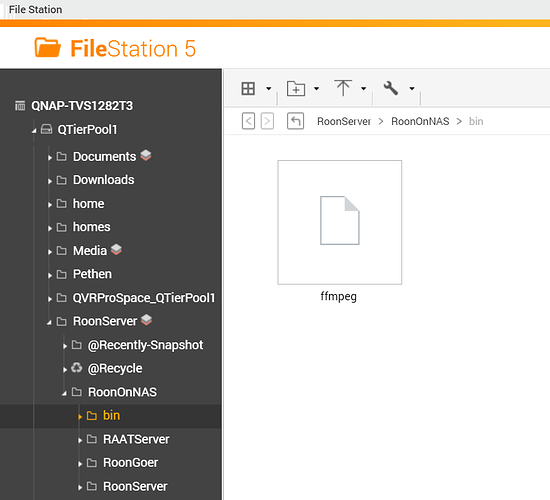Open the Documents folder
This screenshot has width=550, height=500.
pyautogui.click(x=105, y=156)
